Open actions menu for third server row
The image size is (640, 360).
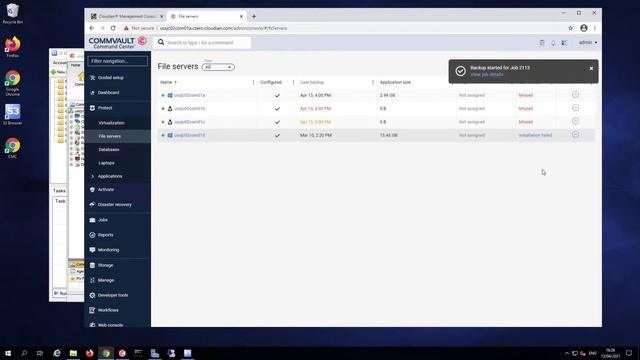coord(575,121)
